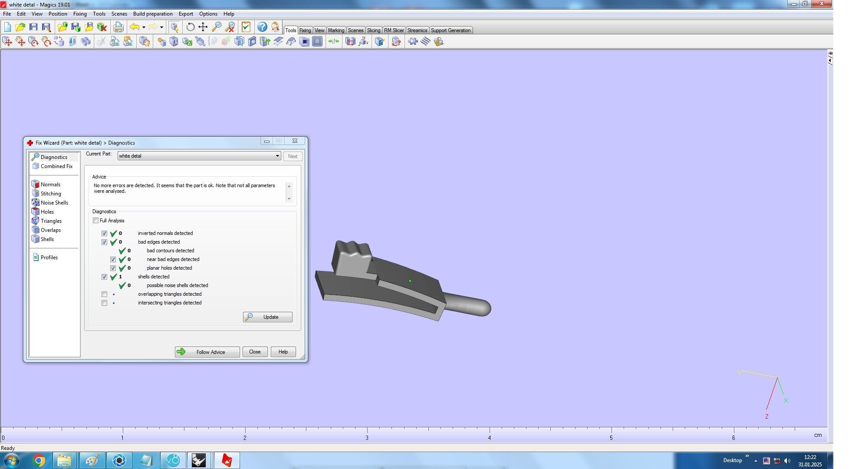Enable the Full Analysis checkbox
This screenshot has width=868, height=469.
[95, 221]
